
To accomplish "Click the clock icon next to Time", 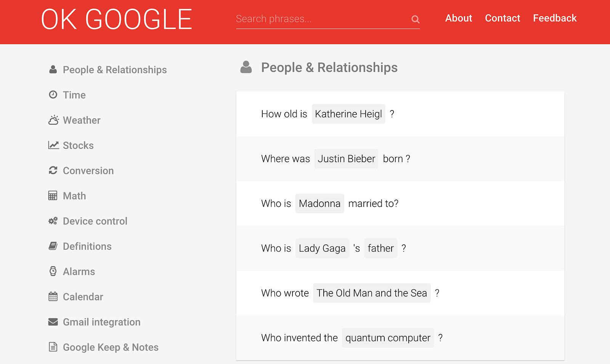I will [x=53, y=94].
